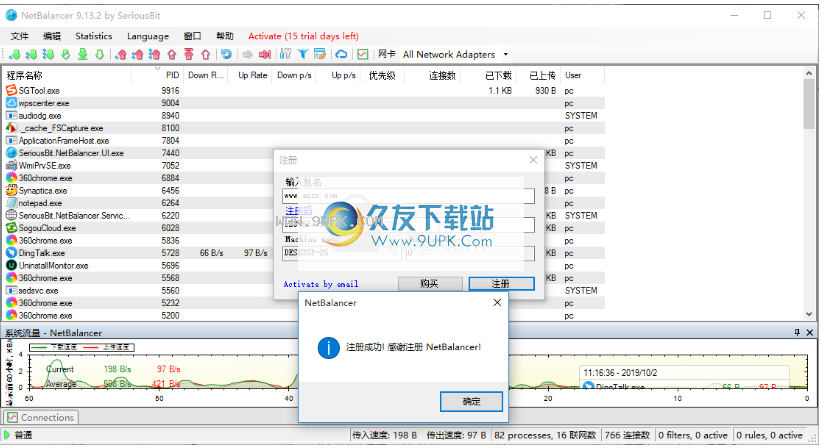Screen dimensions: 823x448
Task: Click the green download arrow with three dots
Action: click(48, 54)
